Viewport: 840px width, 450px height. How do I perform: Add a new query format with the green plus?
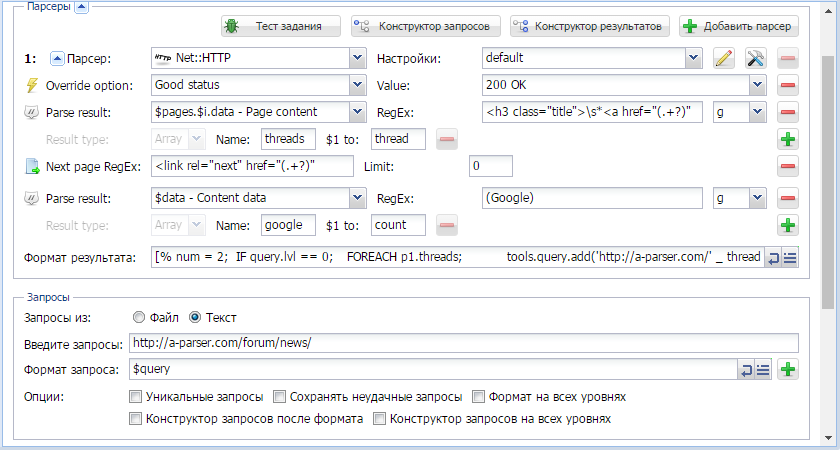coord(788,369)
